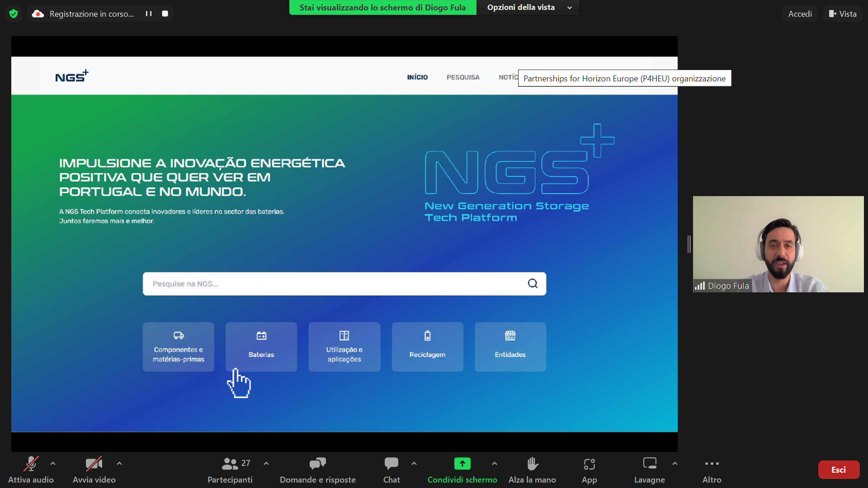Expand the caret next to Lavagne
The height and width of the screenshot is (488, 868).
coord(675,464)
